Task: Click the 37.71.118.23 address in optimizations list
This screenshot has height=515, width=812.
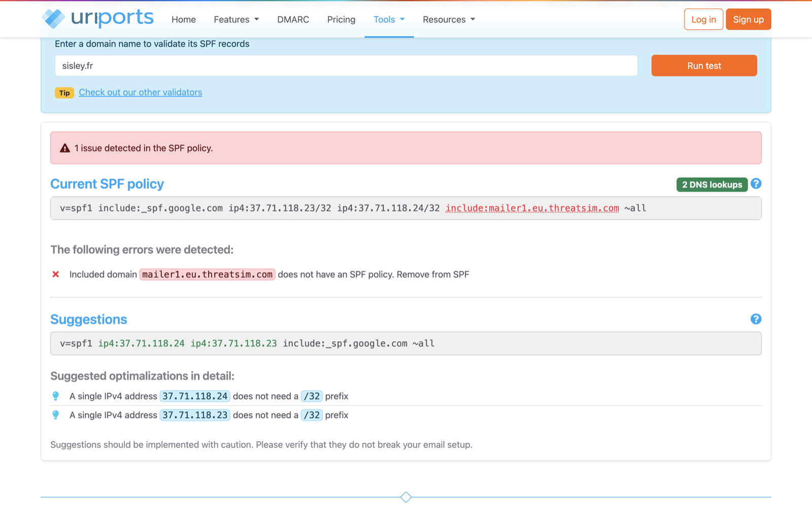Action: pyautogui.click(x=195, y=415)
